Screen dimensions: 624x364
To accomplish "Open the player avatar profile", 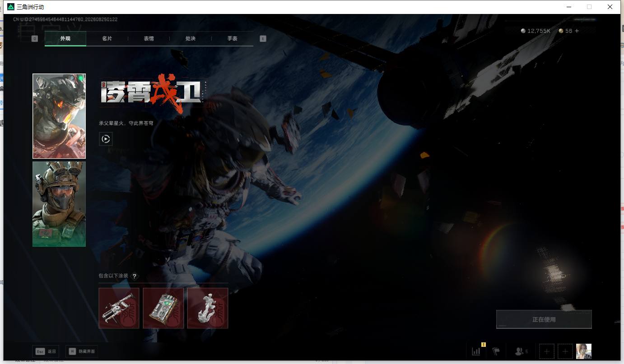I will [x=583, y=351].
